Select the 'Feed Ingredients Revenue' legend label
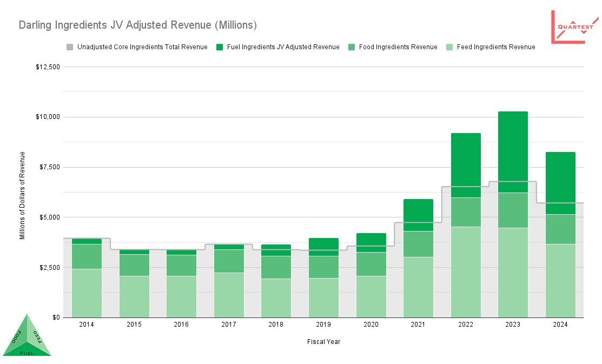The image size is (602, 364). (x=496, y=47)
